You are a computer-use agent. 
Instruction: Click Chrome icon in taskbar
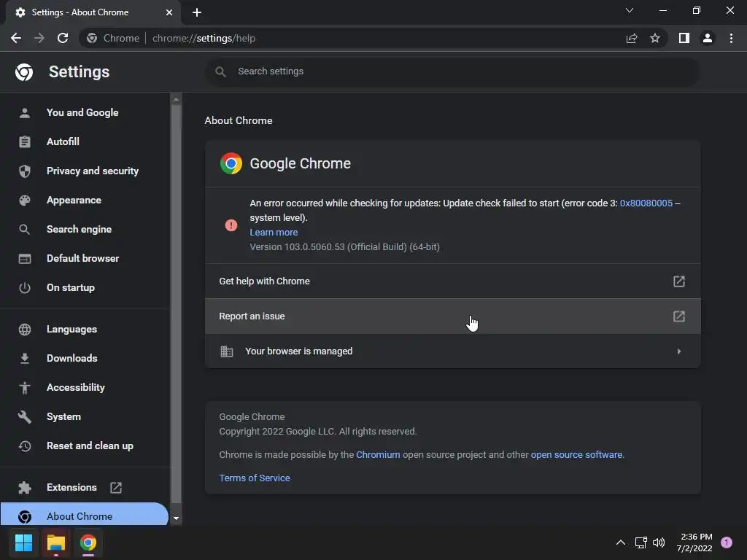88,542
